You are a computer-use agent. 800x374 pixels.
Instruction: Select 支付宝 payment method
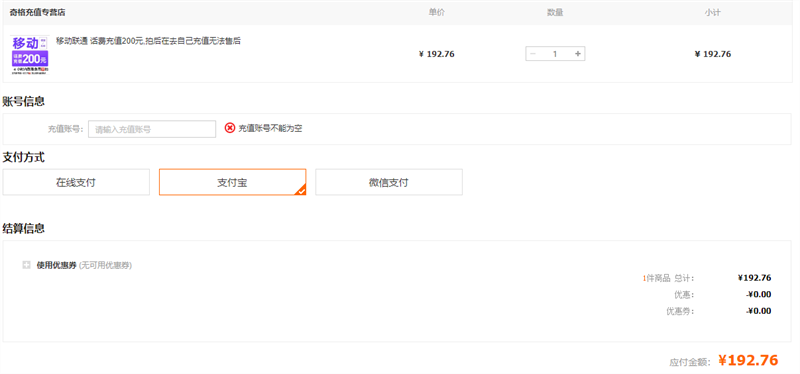[x=233, y=182]
